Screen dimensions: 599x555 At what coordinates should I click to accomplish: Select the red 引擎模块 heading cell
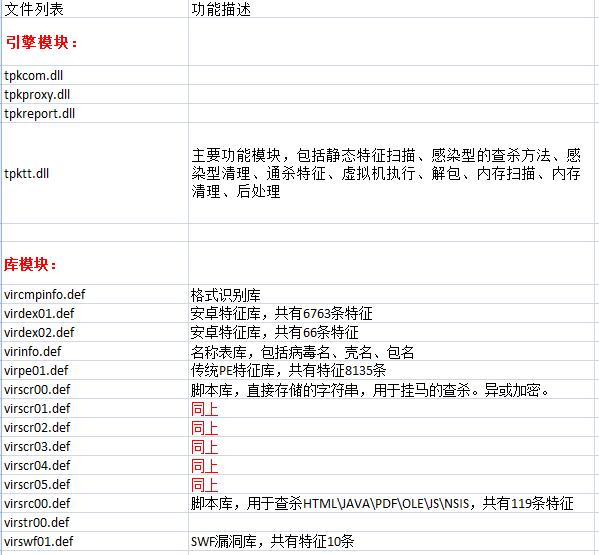95,42
